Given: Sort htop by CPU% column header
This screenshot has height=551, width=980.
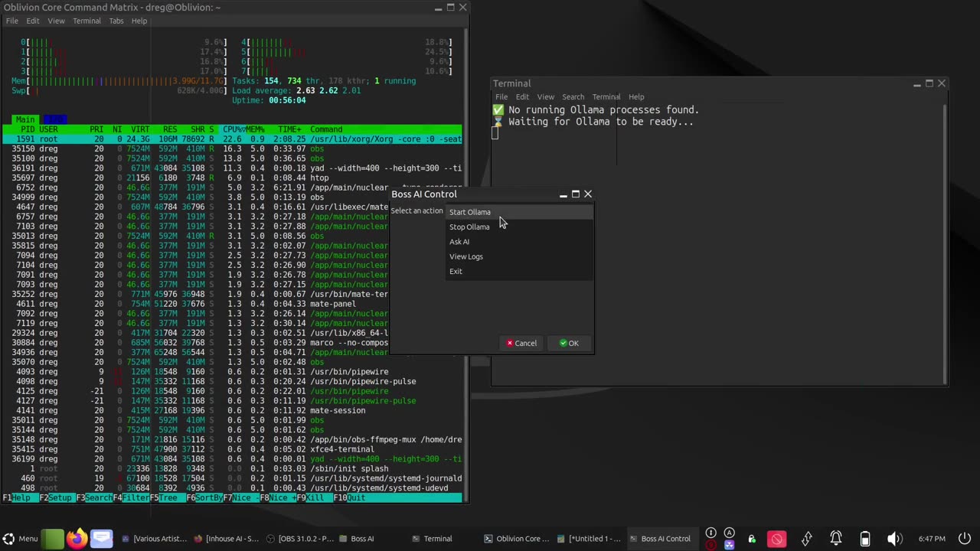Looking at the screenshot, I should [x=232, y=129].
